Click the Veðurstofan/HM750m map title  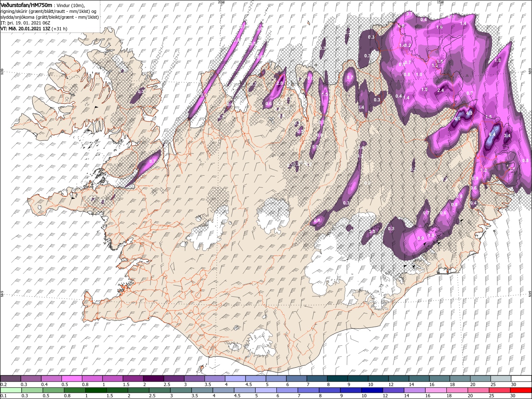26,5
